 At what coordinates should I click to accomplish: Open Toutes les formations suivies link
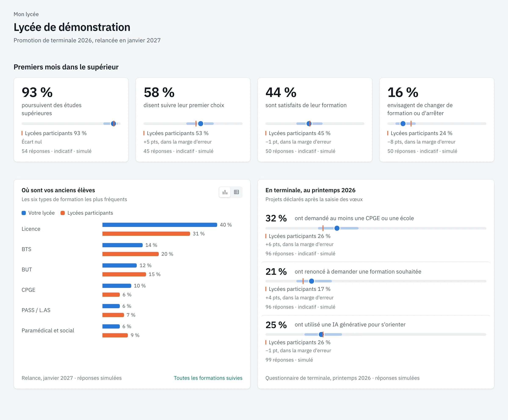point(208,378)
